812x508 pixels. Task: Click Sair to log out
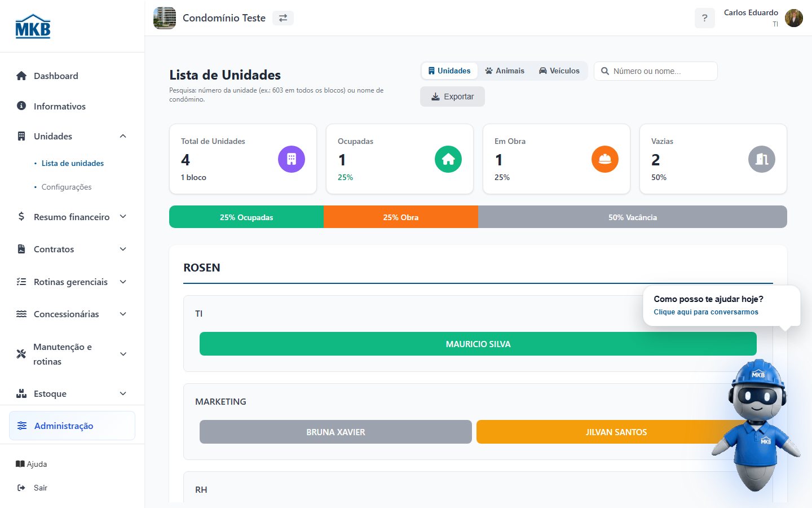[33, 488]
